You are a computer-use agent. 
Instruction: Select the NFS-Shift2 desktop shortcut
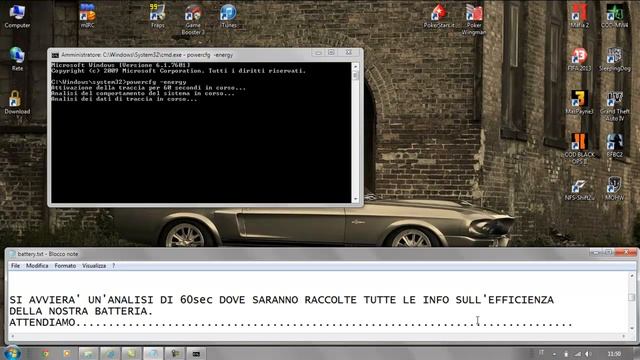(579, 189)
